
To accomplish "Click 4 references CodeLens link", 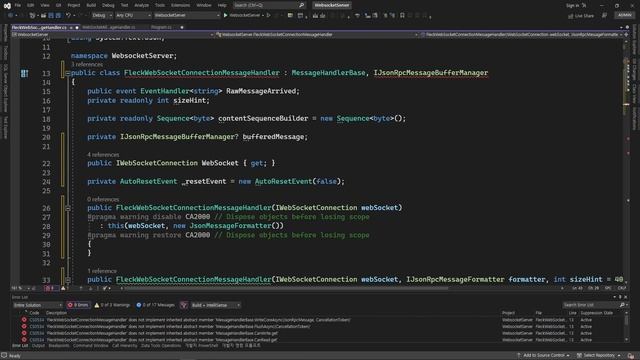I will (x=103, y=155).
